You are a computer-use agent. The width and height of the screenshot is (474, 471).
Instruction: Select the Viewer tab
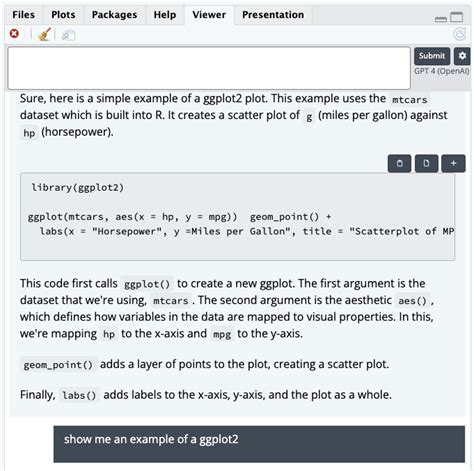(209, 15)
